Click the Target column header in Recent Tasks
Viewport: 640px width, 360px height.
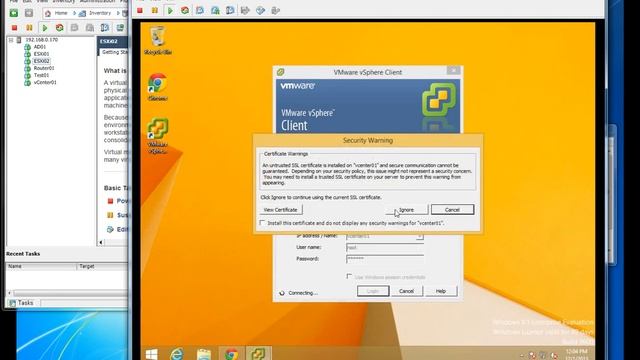click(x=102, y=266)
